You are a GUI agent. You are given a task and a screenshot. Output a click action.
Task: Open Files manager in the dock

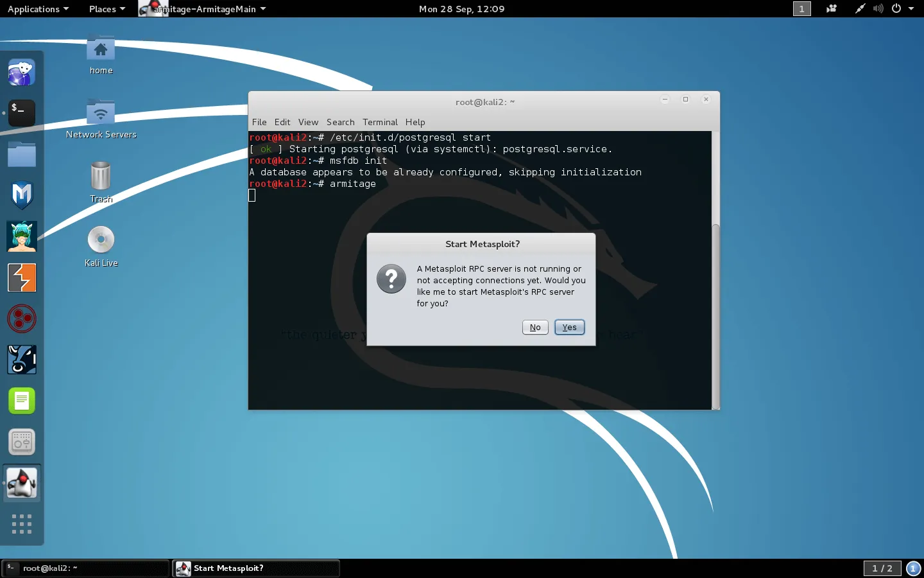22,155
